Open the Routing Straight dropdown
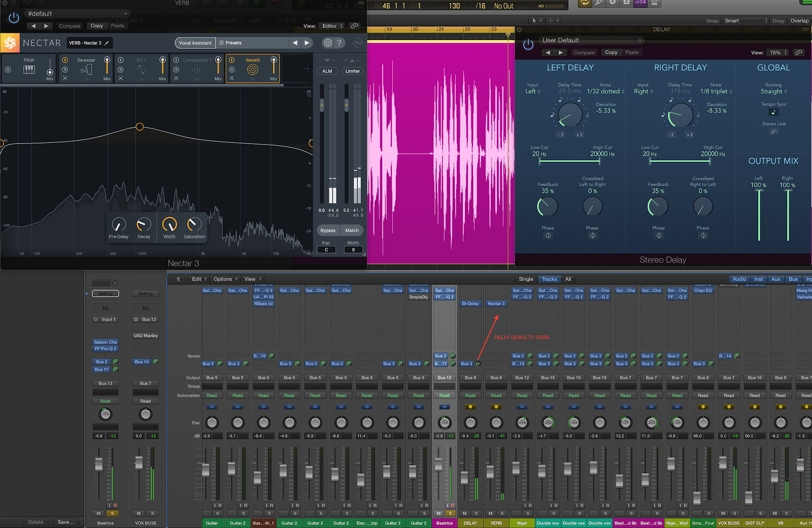Image resolution: width=812 pixels, height=528 pixels. pos(773,91)
